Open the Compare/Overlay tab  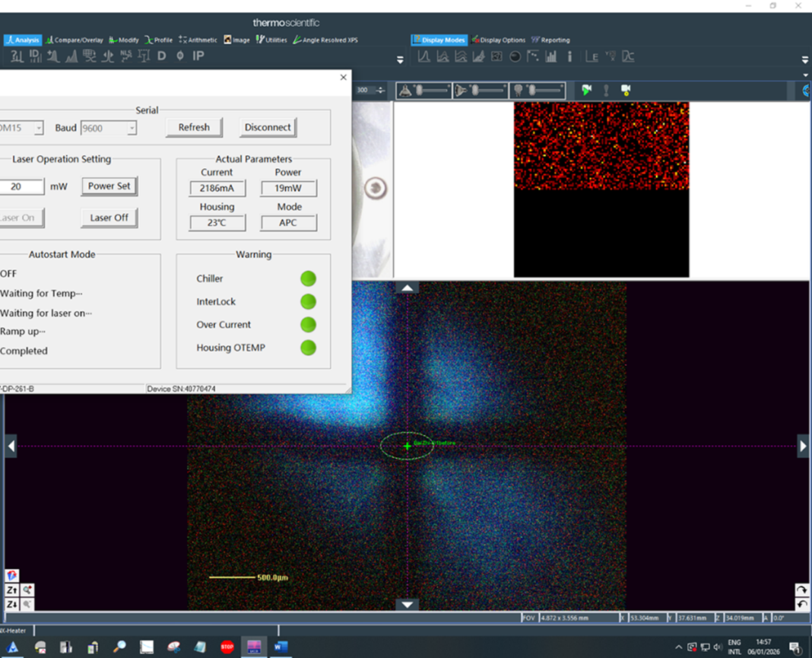click(x=74, y=40)
